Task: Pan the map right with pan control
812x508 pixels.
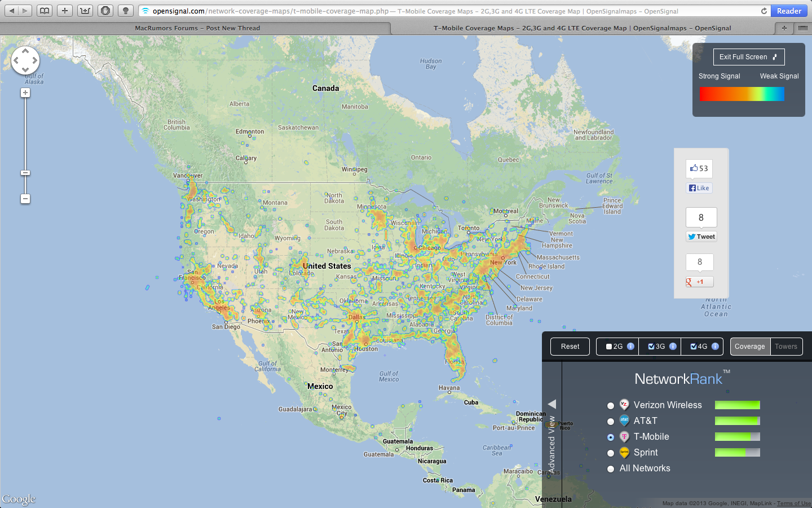Action: point(34,60)
